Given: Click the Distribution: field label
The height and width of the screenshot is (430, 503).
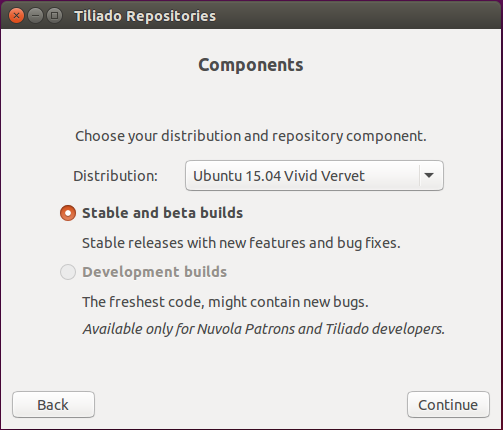Looking at the screenshot, I should (x=115, y=176).
